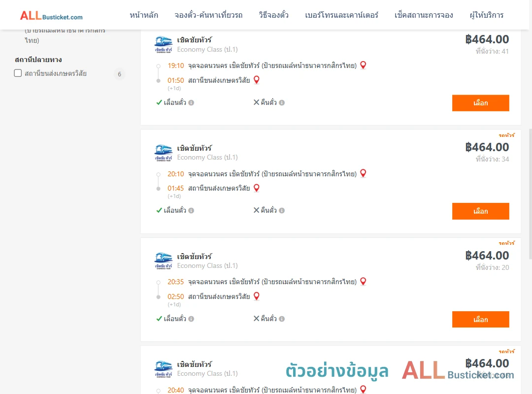Click Economy Class (ป.1) label of 20:35 trip
Image resolution: width=532 pixels, height=394 pixels.
pyautogui.click(x=207, y=265)
